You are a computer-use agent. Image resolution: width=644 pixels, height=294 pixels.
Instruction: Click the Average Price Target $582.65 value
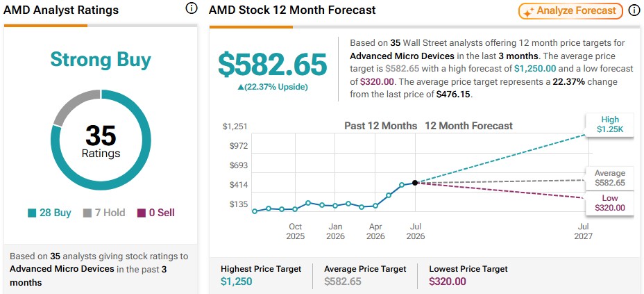pyautogui.click(x=343, y=281)
